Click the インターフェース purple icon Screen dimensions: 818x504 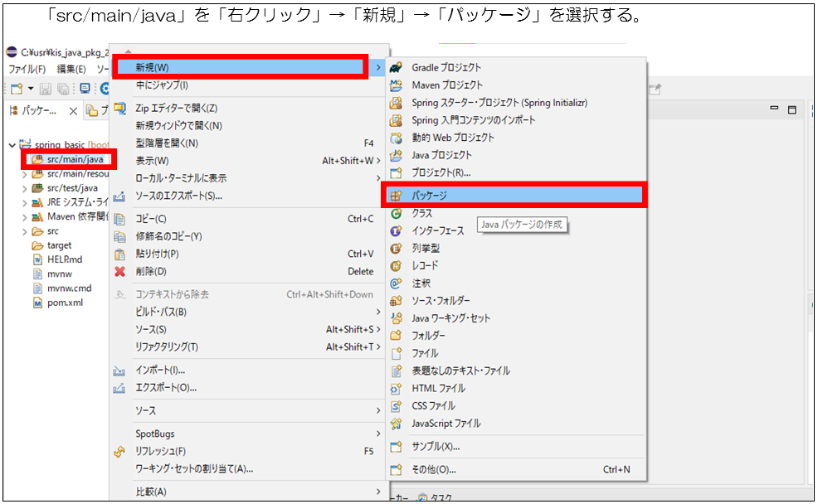coord(397,230)
